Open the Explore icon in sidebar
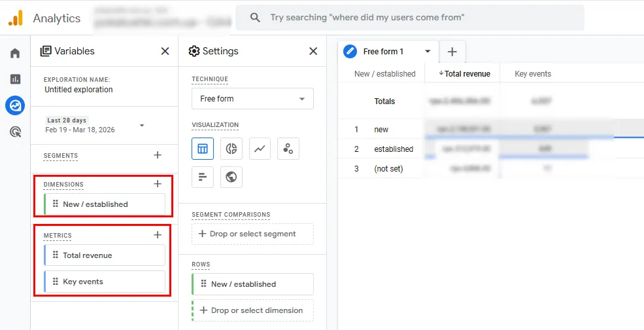Image resolution: width=644 pixels, height=330 pixels. click(x=15, y=105)
